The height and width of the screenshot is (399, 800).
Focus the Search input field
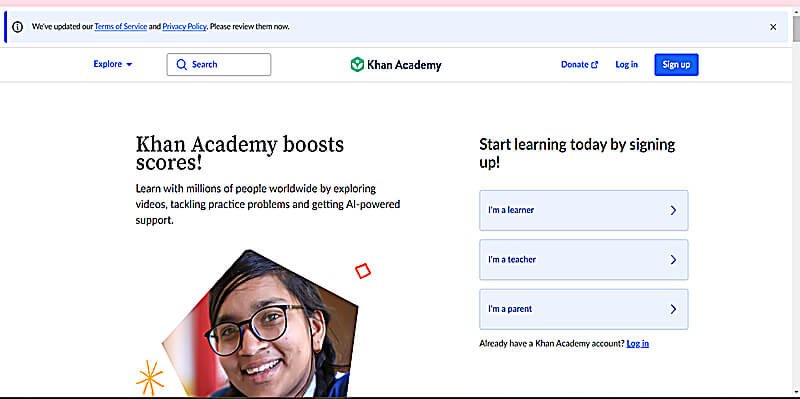219,64
